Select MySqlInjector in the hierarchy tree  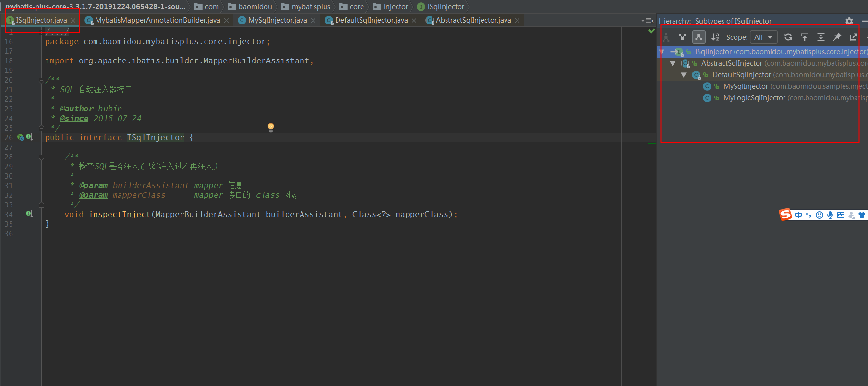(x=762, y=86)
